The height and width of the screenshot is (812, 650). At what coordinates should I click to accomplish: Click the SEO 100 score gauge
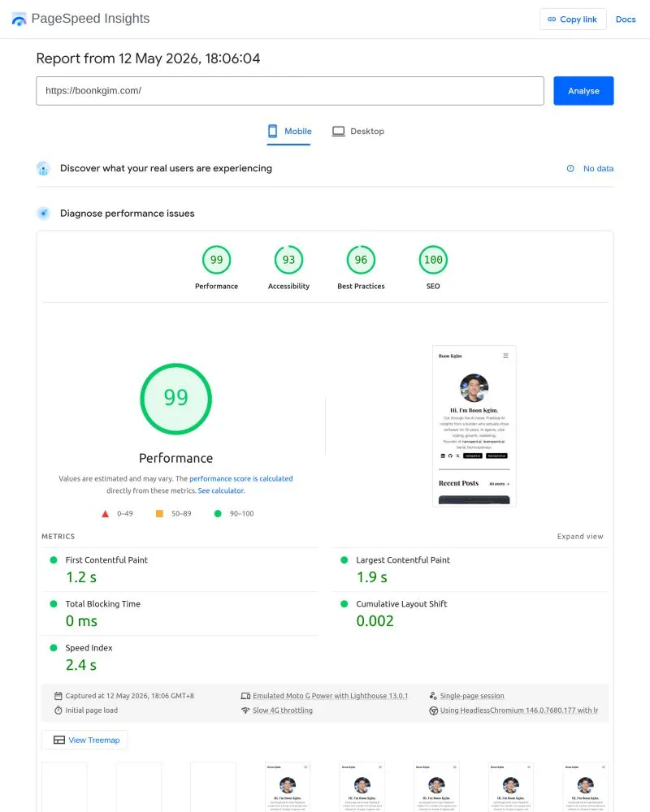coord(433,260)
